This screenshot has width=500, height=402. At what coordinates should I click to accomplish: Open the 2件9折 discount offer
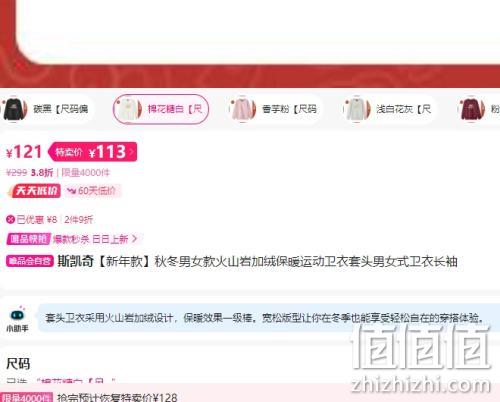79,219
